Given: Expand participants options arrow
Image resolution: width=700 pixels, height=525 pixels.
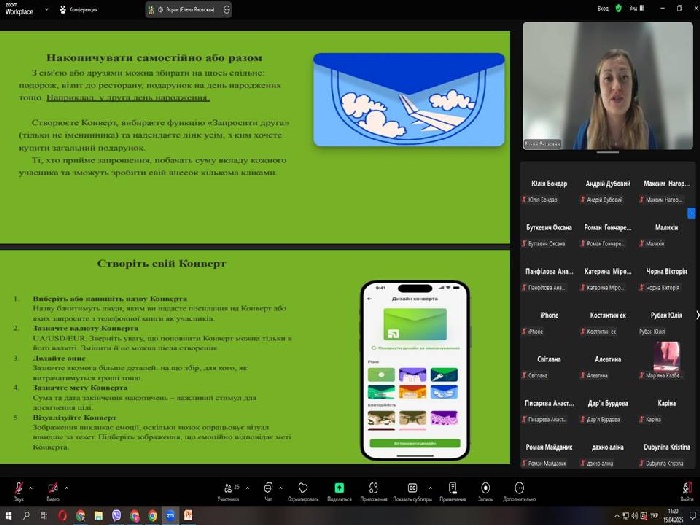Looking at the screenshot, I should [x=248, y=487].
